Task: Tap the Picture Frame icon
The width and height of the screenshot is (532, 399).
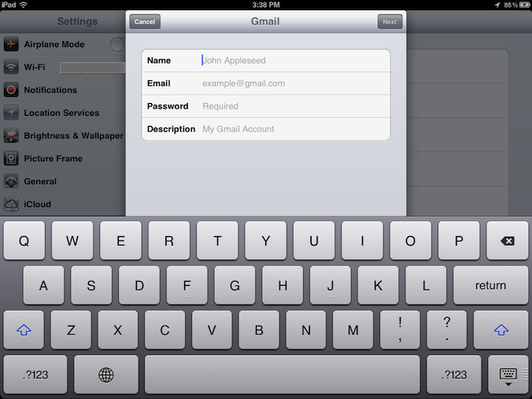Action: (11, 158)
